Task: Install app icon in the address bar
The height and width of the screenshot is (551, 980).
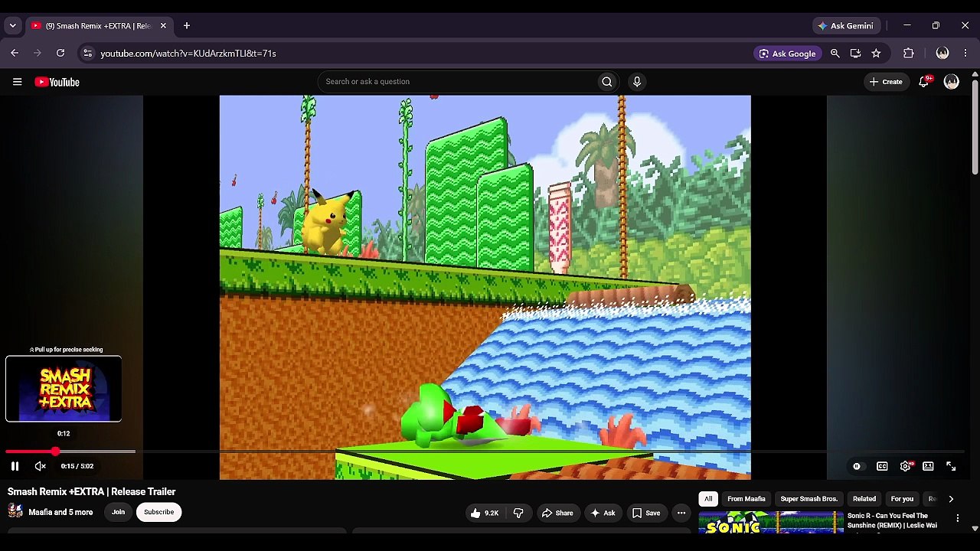Action: pos(855,54)
